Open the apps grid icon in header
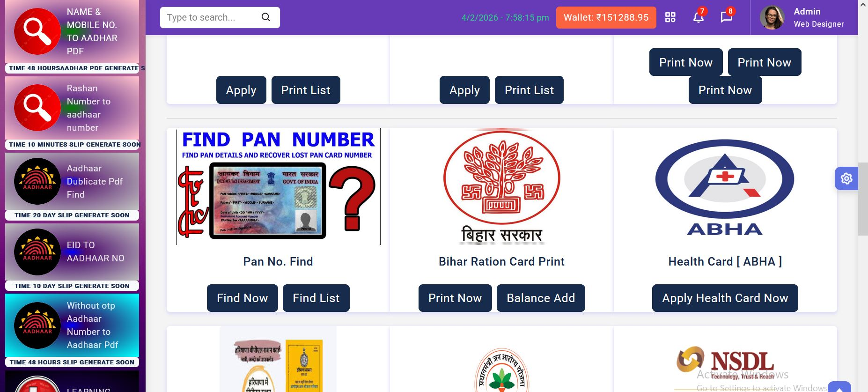868x392 pixels. pyautogui.click(x=670, y=17)
